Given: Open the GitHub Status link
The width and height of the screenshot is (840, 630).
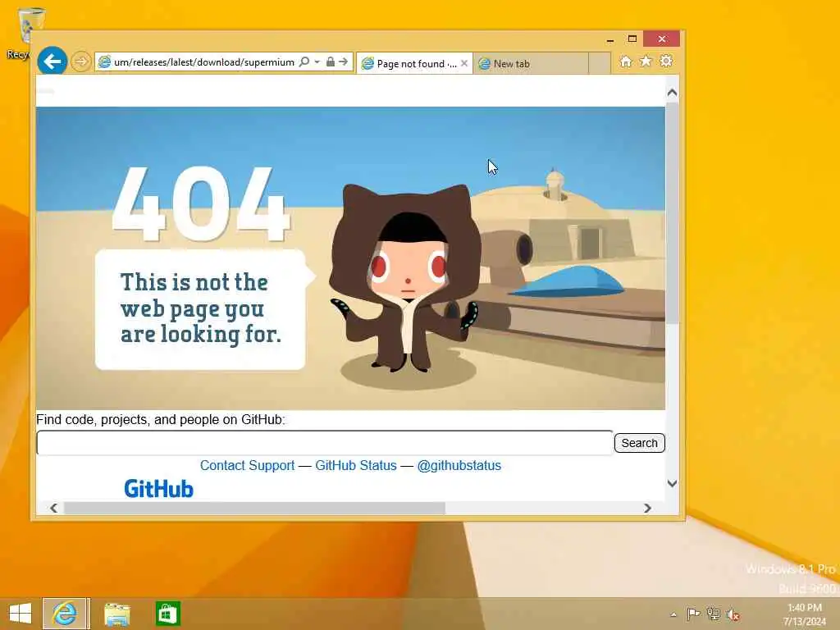Looking at the screenshot, I should tap(356, 466).
